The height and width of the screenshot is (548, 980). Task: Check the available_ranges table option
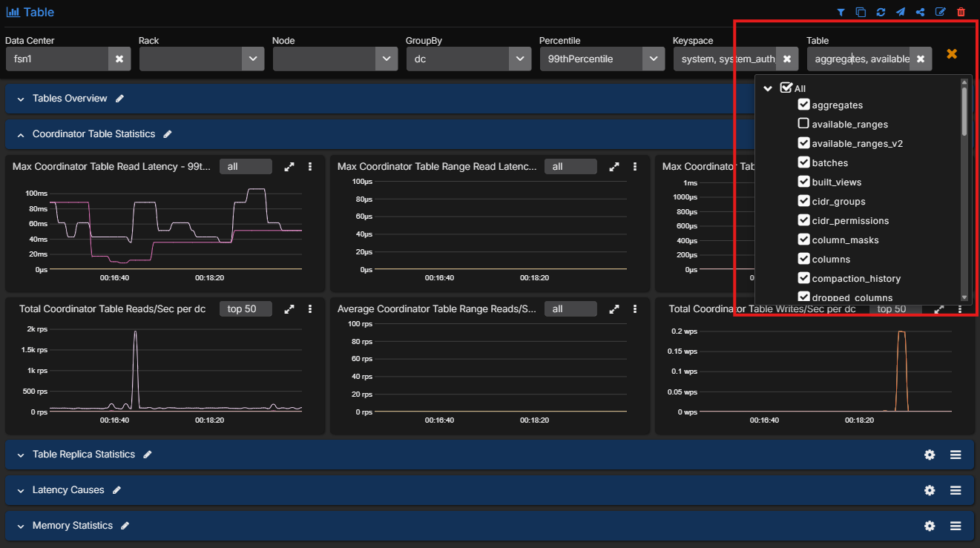click(803, 124)
